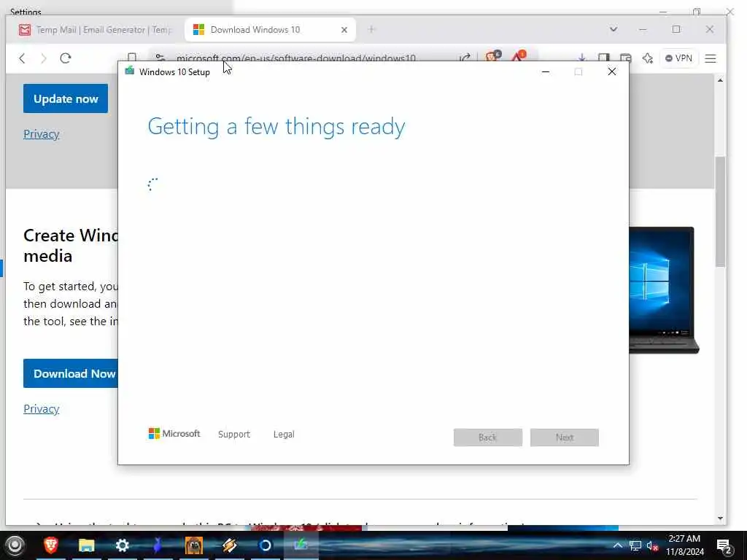Image resolution: width=747 pixels, height=560 pixels.
Task: Open File Explorer from the taskbar
Action: (86, 545)
